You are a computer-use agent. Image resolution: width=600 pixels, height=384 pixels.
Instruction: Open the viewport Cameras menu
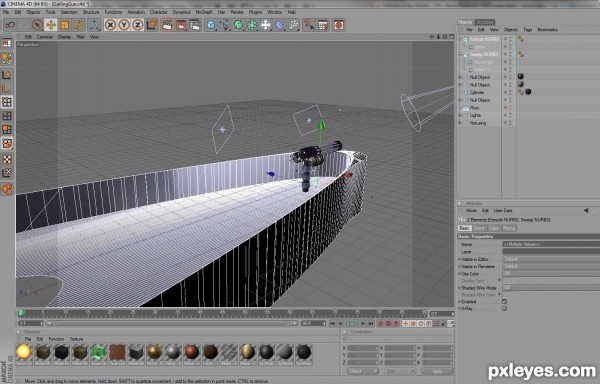click(x=45, y=37)
